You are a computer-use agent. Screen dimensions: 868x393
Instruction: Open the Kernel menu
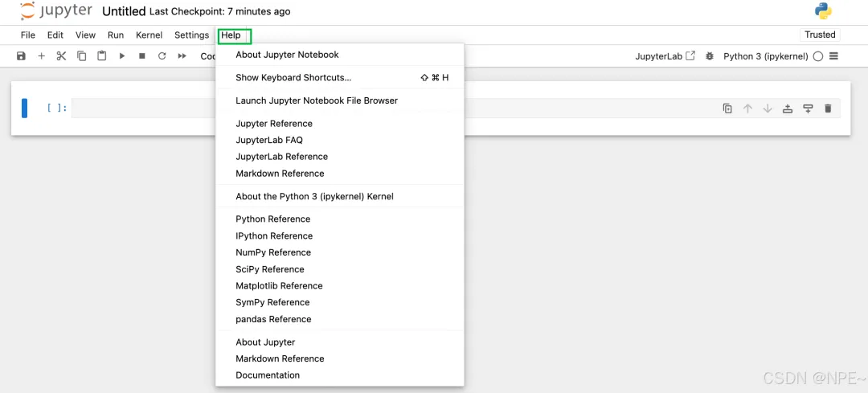(149, 35)
